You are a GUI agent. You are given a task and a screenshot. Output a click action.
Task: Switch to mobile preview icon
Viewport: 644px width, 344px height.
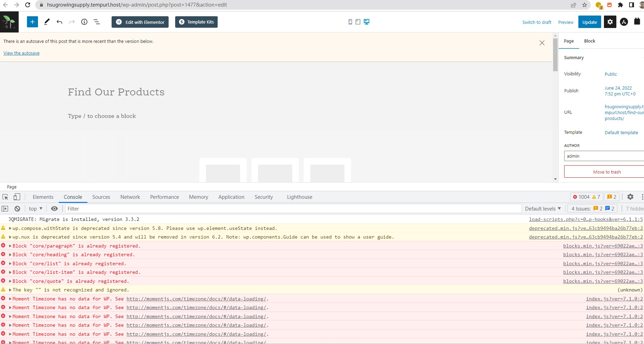pyautogui.click(x=350, y=22)
